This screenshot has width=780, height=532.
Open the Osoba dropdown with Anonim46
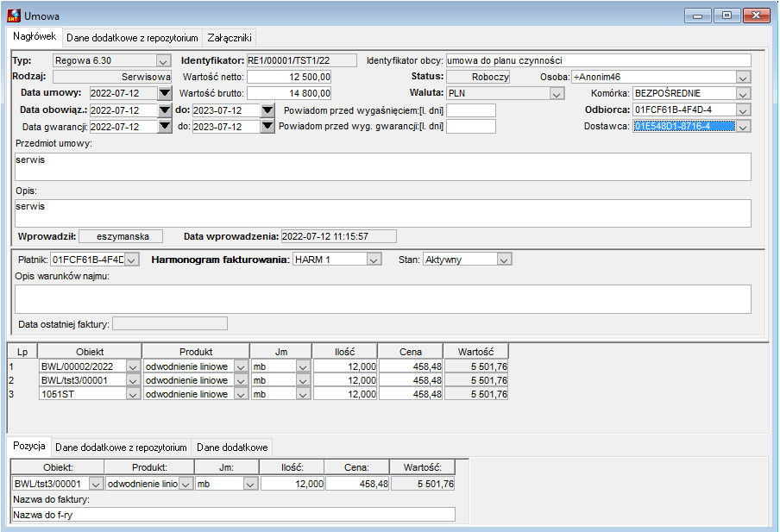[743, 78]
